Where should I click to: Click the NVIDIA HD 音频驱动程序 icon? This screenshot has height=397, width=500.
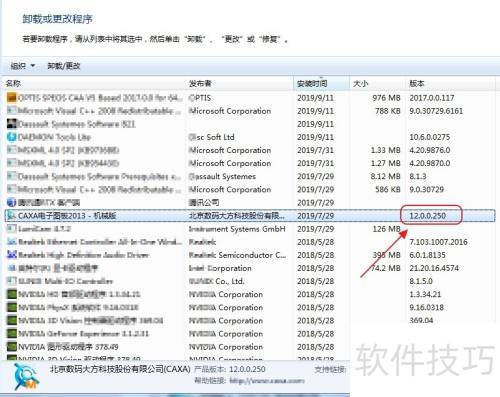pyautogui.click(x=12, y=294)
